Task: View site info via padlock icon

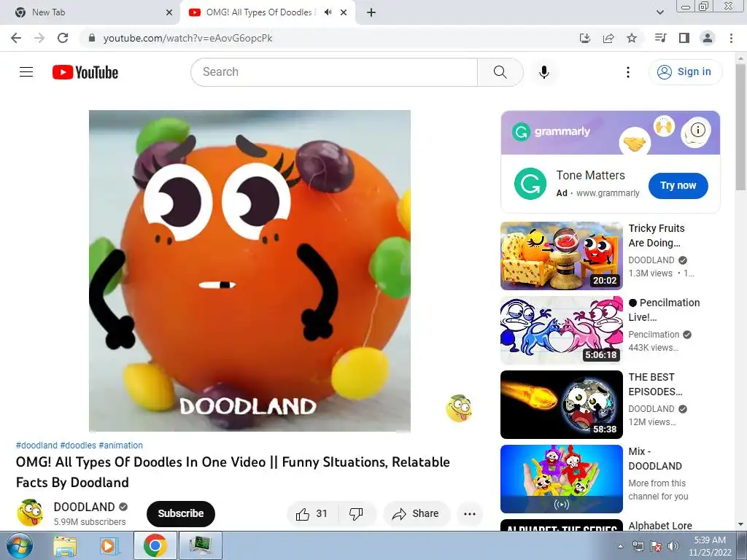Action: pos(92,38)
